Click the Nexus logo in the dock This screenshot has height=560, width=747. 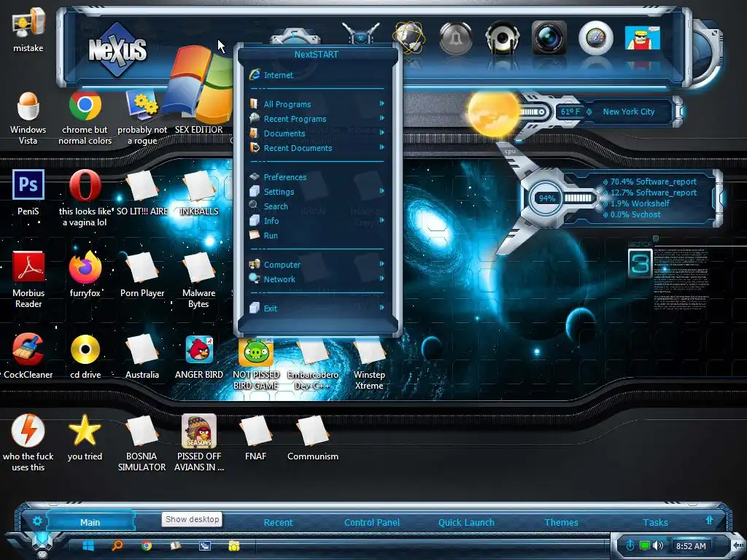[x=117, y=50]
